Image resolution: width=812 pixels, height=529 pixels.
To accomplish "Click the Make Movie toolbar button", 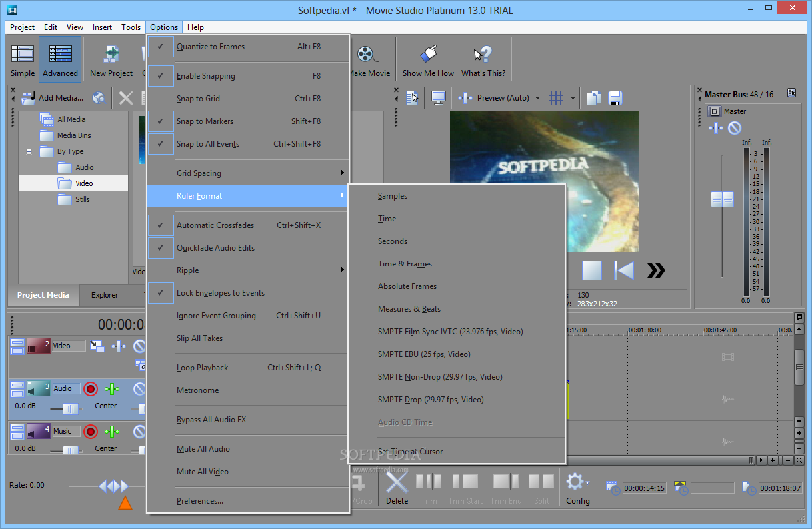I will (370, 61).
